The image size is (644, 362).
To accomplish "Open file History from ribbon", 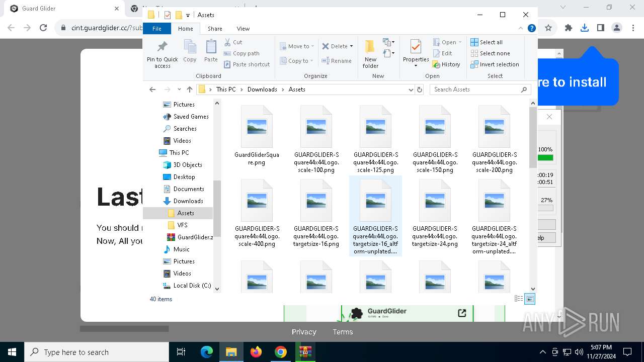I will pos(446,64).
